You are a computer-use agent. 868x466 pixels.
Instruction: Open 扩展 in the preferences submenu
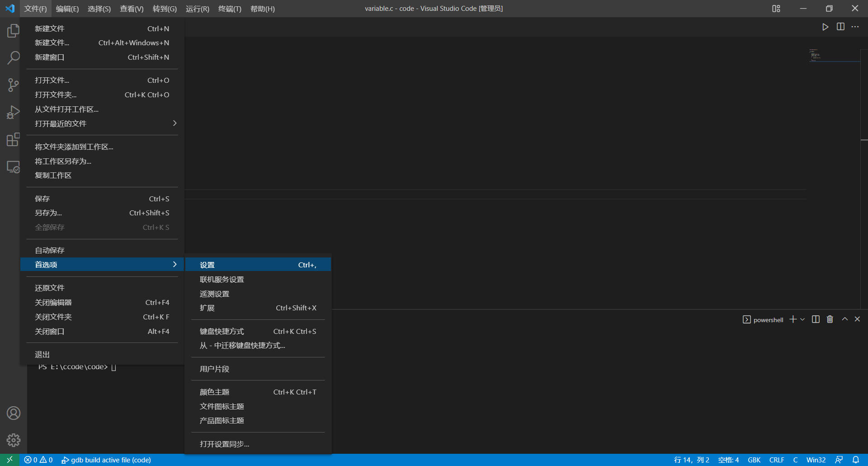(258, 308)
